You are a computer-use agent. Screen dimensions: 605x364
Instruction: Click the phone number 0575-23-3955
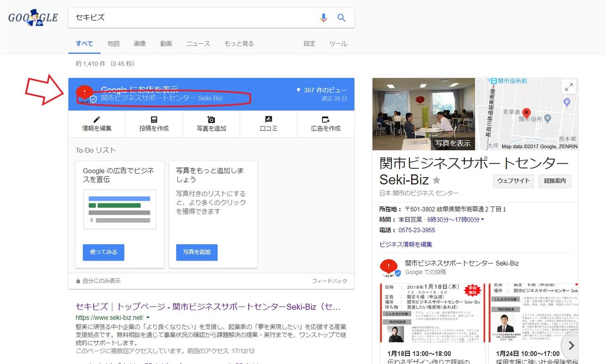tap(417, 230)
